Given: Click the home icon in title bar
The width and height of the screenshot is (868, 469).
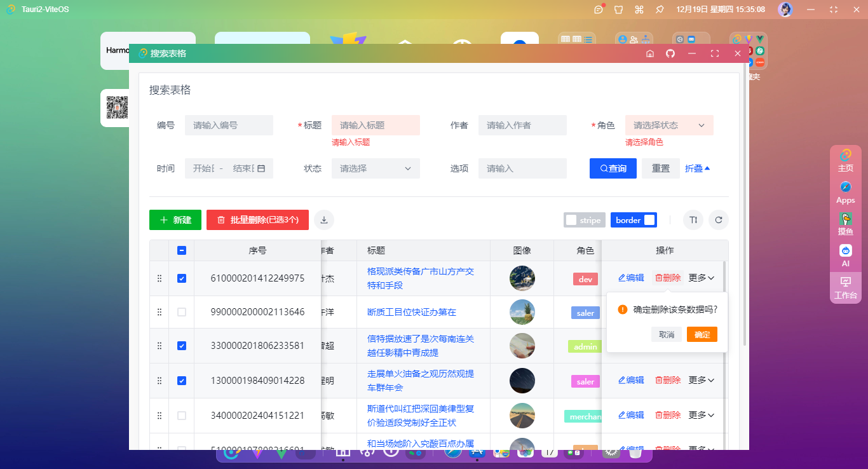Looking at the screenshot, I should point(649,53).
